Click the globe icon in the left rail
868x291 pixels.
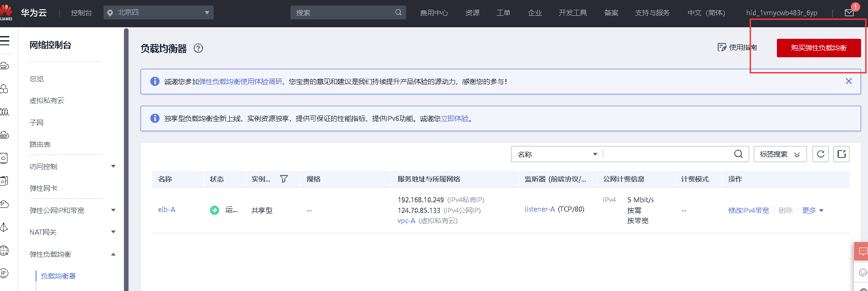click(x=4, y=251)
